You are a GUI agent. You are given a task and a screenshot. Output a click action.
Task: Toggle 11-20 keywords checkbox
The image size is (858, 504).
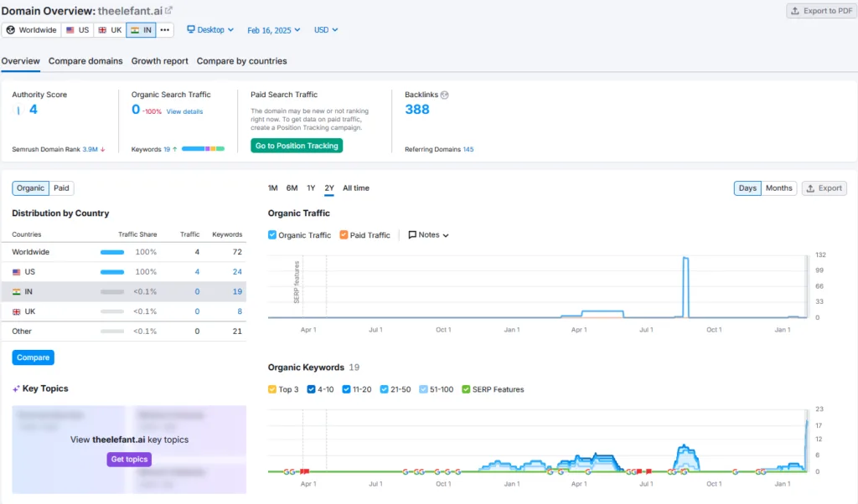coord(346,389)
